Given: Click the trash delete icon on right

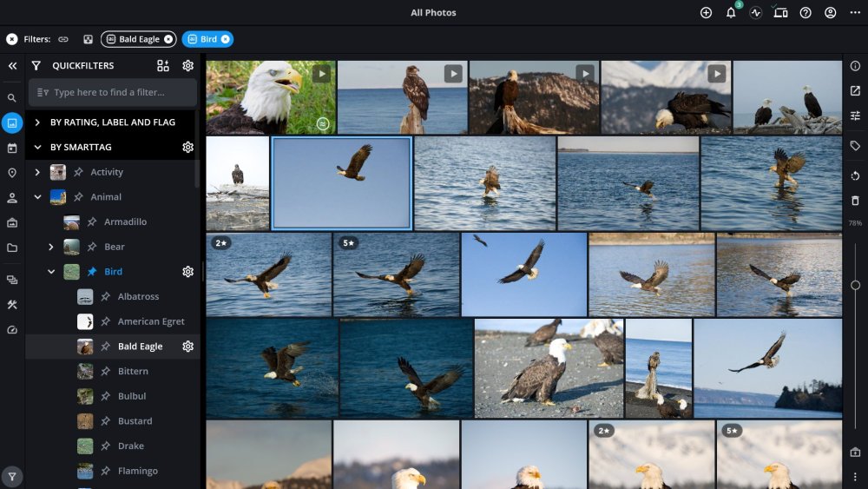Looking at the screenshot, I should click(x=855, y=201).
